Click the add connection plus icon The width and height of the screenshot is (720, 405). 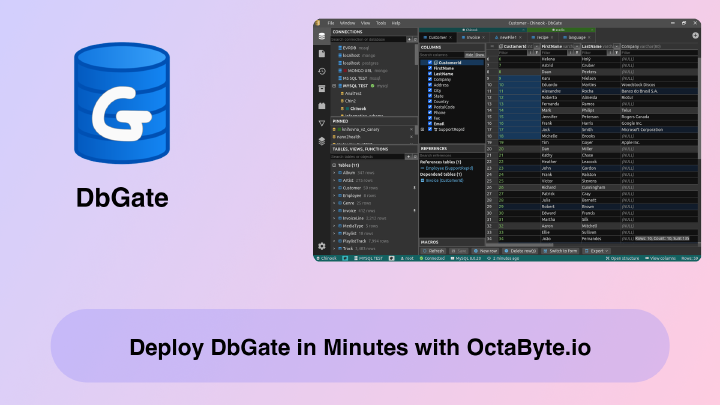pos(409,39)
